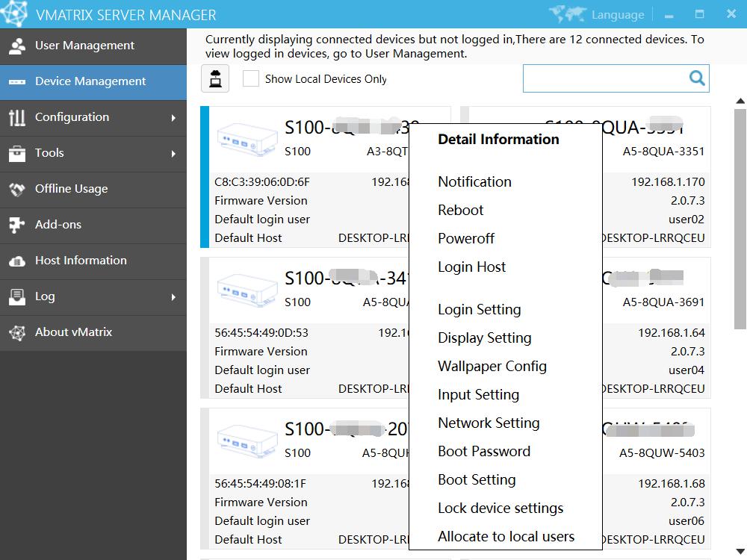Choose Boot Password menu entry

pos(484,452)
